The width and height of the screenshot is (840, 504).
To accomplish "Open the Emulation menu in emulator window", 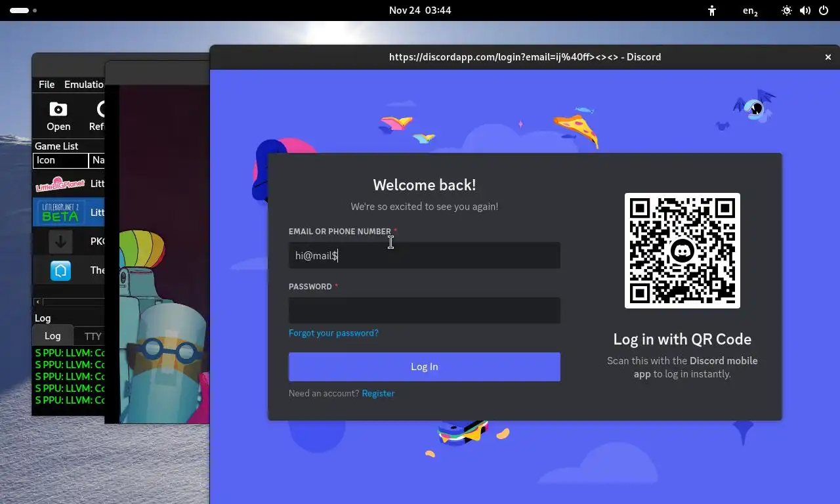I will pyautogui.click(x=84, y=85).
